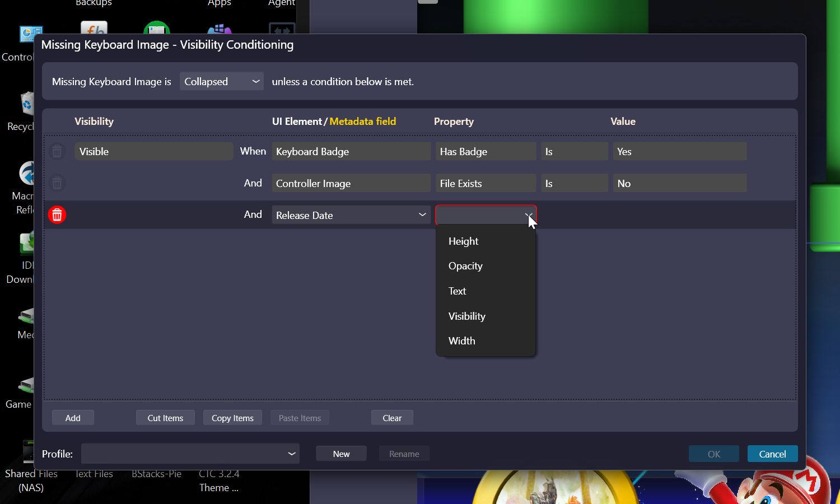The height and width of the screenshot is (504, 840).
Task: Choose Opacity in the property list
Action: pyautogui.click(x=465, y=266)
